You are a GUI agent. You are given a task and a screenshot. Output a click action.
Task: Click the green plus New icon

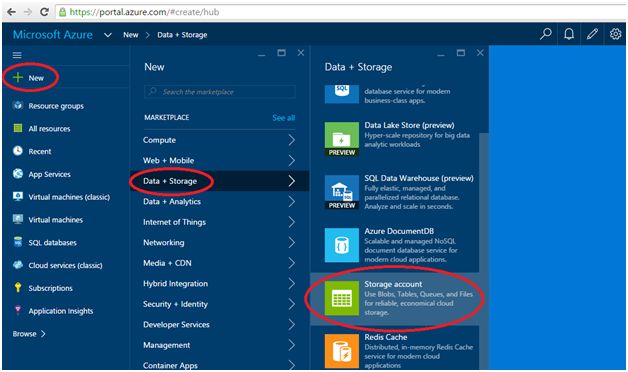pyautogui.click(x=18, y=77)
